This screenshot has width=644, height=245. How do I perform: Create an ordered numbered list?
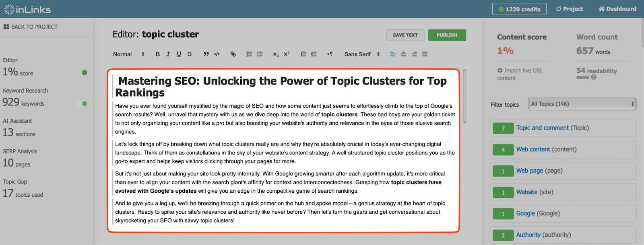(x=249, y=54)
